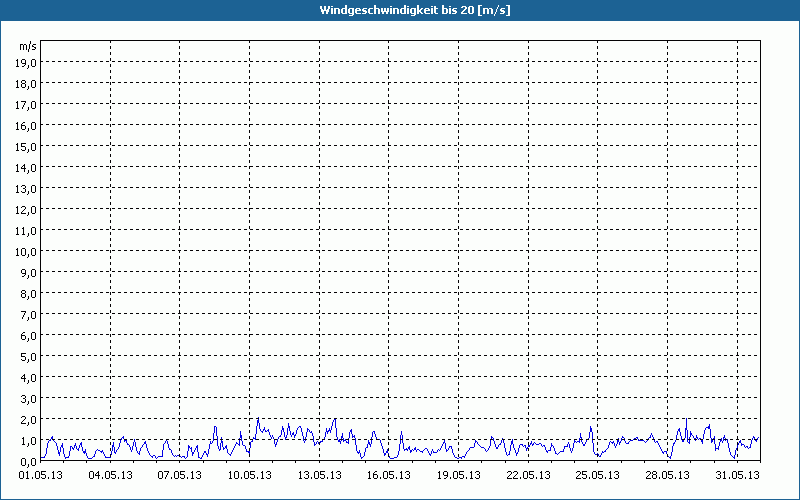800x500 pixels.
Task: Click the 10,0 y-axis label
Action: [x=26, y=252]
